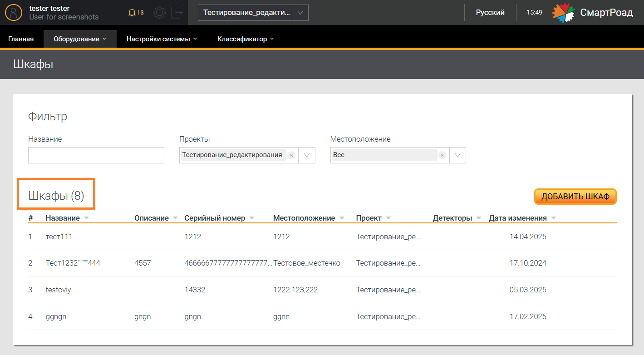Remove the Тестирование_редактирования project filter tag

point(291,155)
